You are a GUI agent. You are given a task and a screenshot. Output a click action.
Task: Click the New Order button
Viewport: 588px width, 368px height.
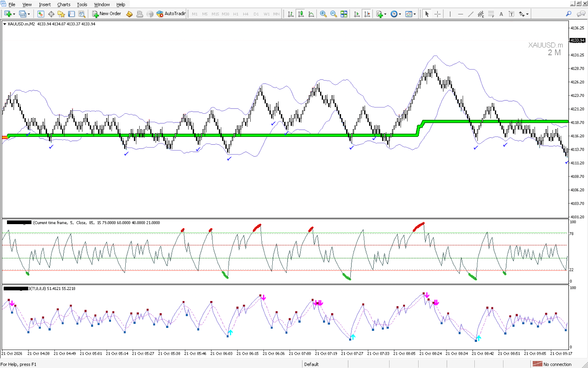107,14
